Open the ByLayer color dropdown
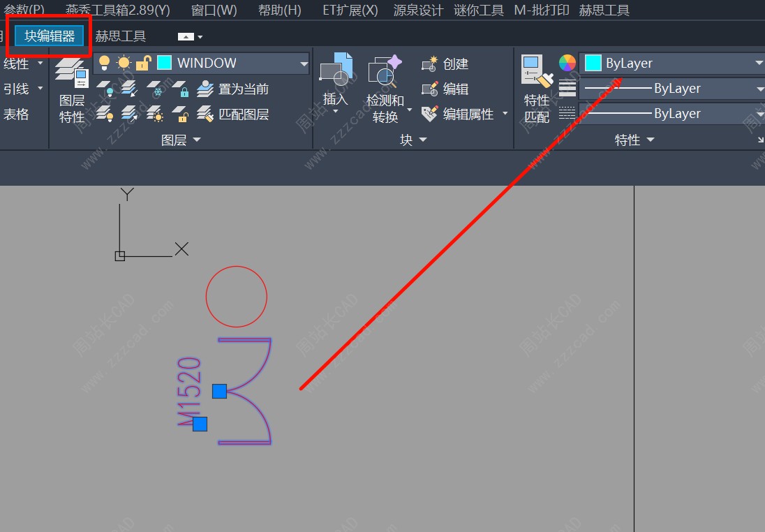 point(759,64)
